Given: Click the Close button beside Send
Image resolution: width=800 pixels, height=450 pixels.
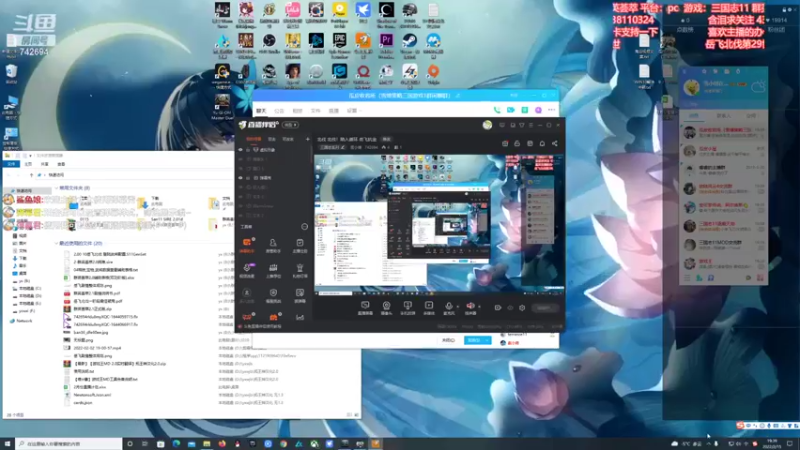Looking at the screenshot, I should 448,340.
